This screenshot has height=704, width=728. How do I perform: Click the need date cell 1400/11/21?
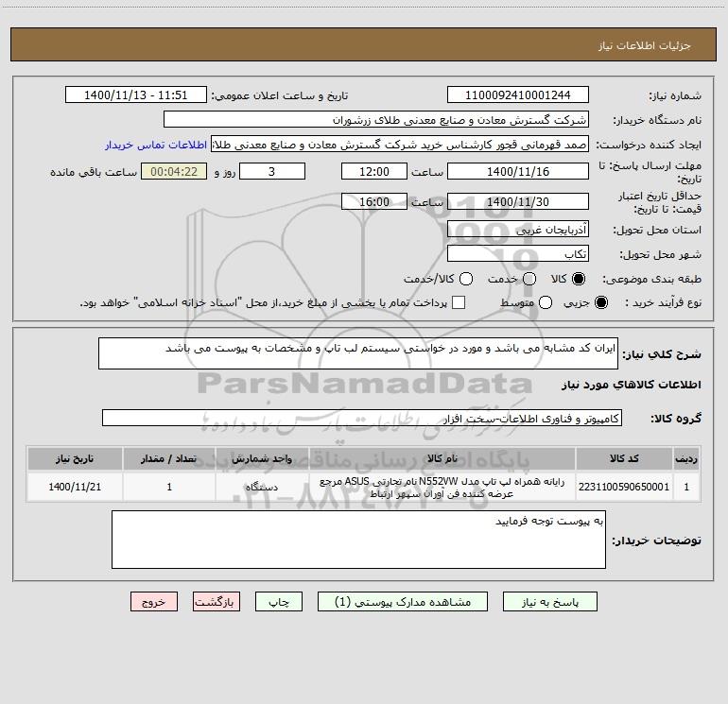75,487
